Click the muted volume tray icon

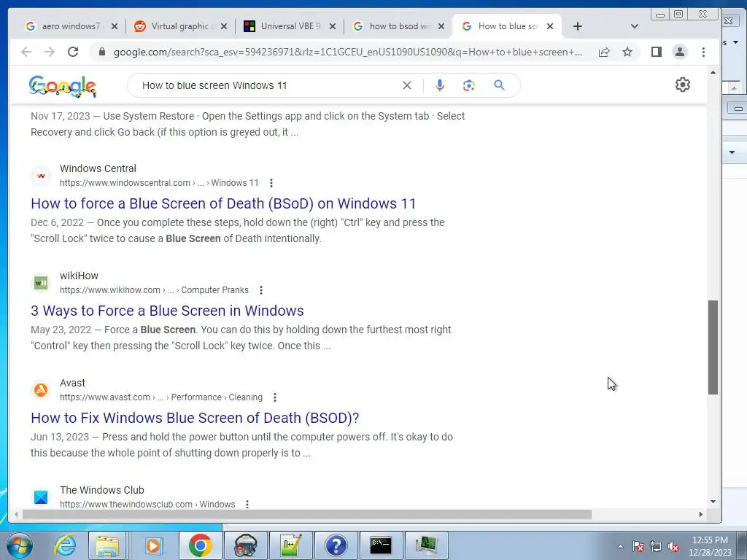pyautogui.click(x=673, y=546)
